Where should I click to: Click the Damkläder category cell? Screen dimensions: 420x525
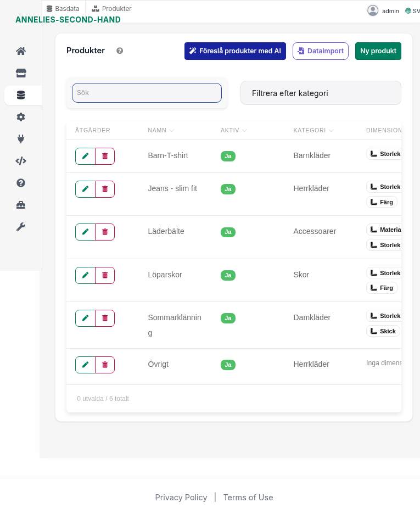pyautogui.click(x=312, y=317)
